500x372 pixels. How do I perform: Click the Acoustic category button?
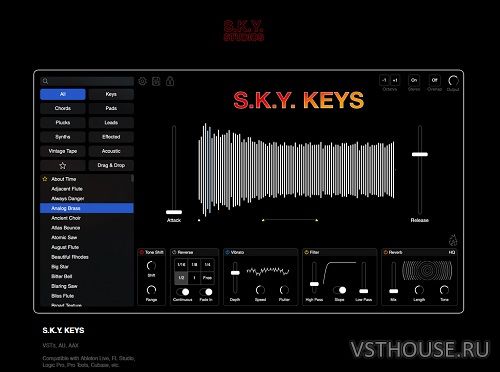point(111,151)
